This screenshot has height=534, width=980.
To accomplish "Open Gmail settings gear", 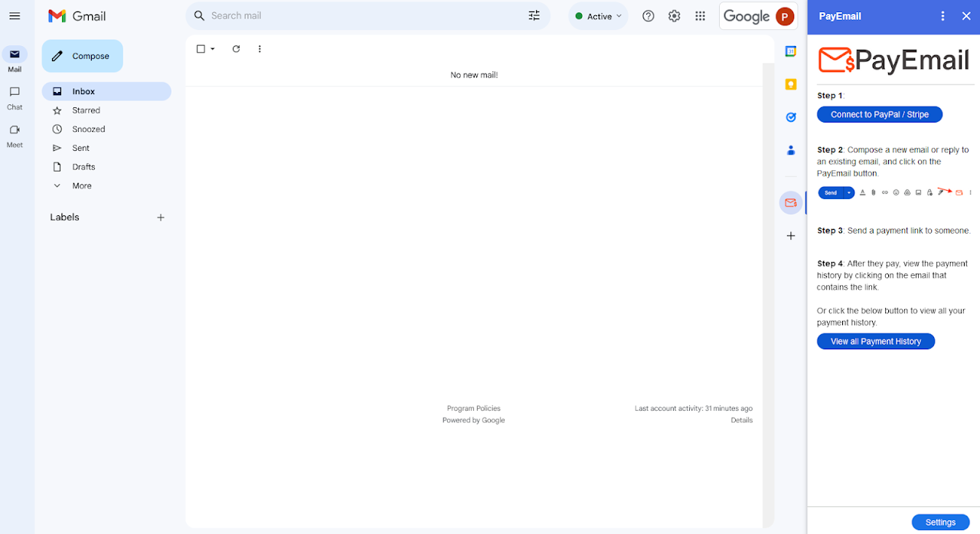I will tap(674, 16).
